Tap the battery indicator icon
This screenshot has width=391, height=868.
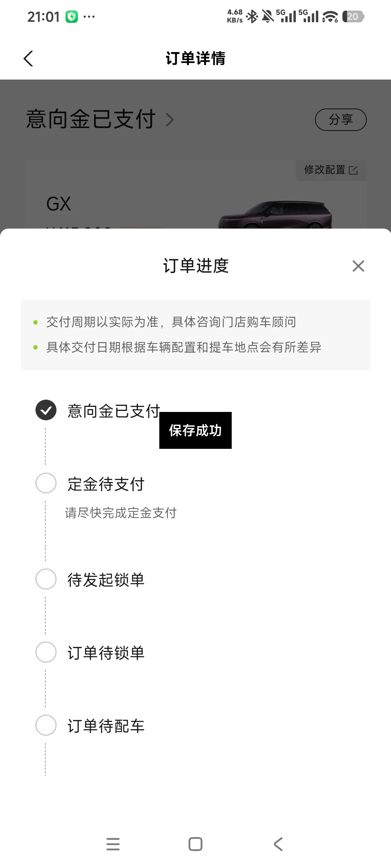(353, 17)
